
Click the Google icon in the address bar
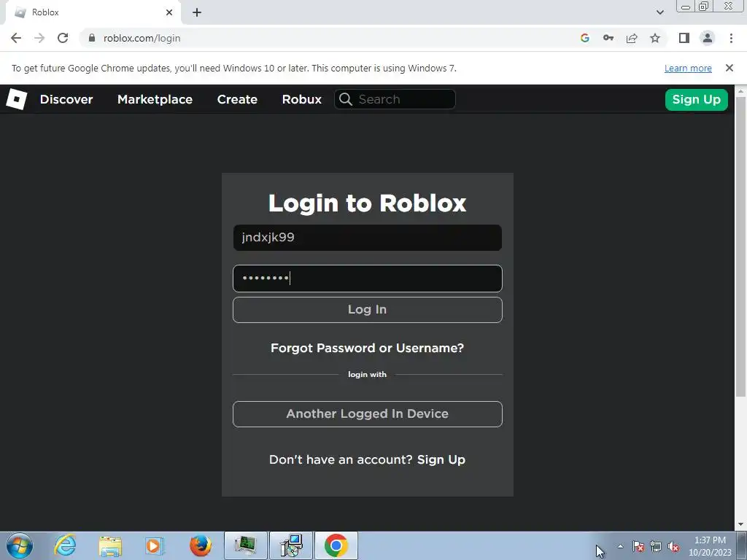coord(585,38)
